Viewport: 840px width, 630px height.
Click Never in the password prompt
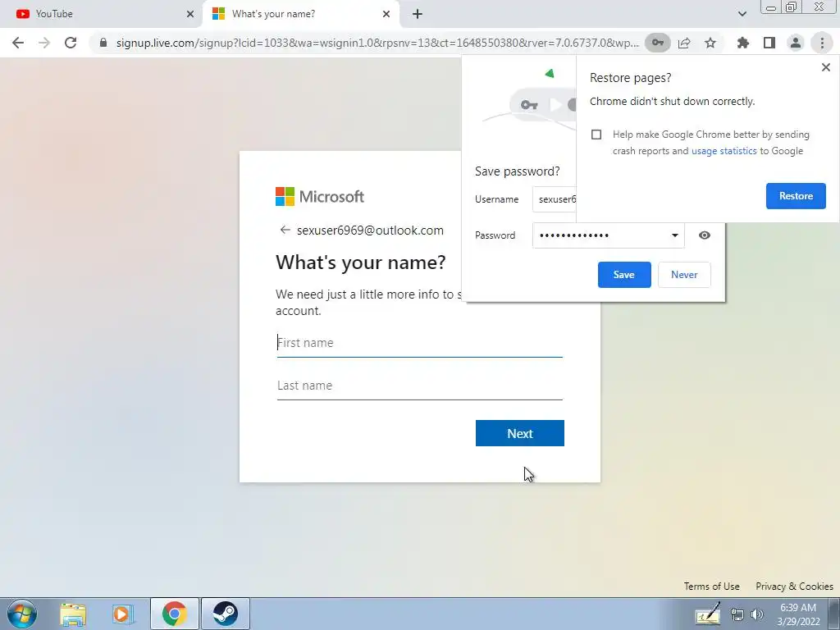[x=684, y=275]
